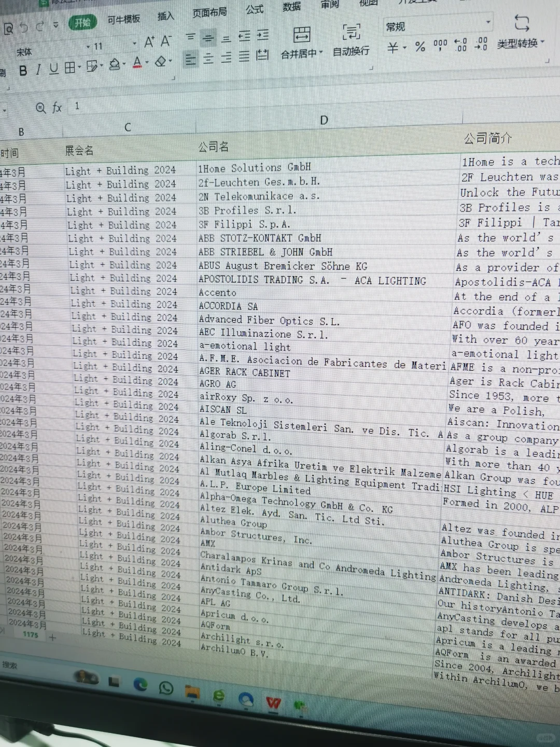Redo the last undone action

tap(40, 26)
